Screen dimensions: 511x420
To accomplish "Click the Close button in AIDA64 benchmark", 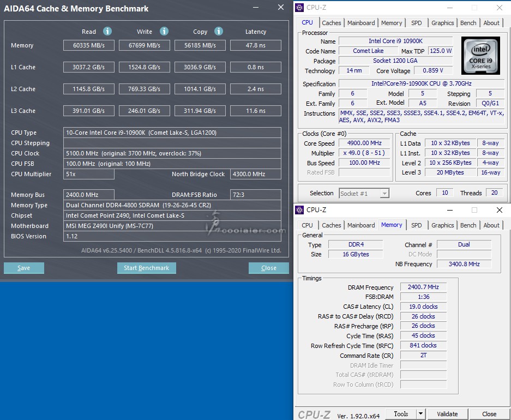I will (x=268, y=268).
